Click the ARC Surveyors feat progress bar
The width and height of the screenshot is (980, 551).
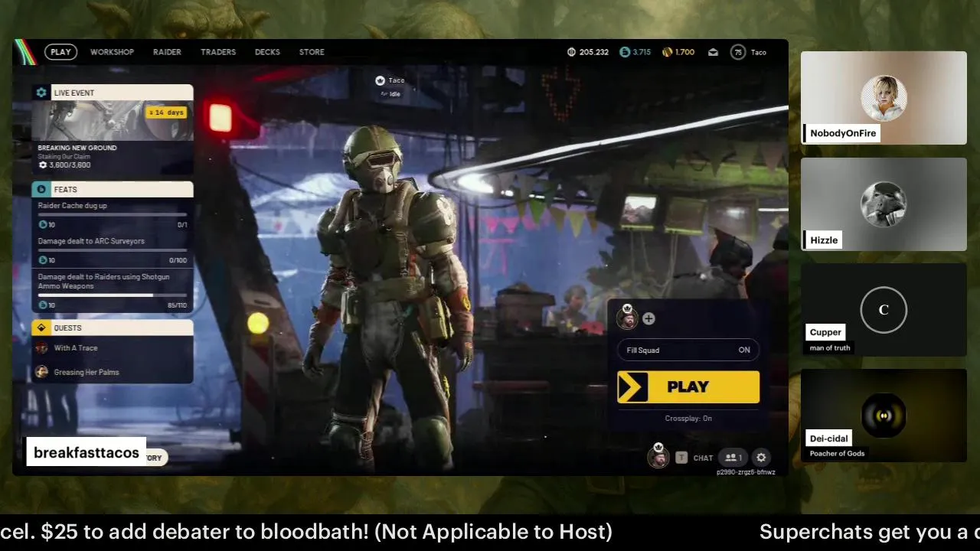tap(113, 250)
